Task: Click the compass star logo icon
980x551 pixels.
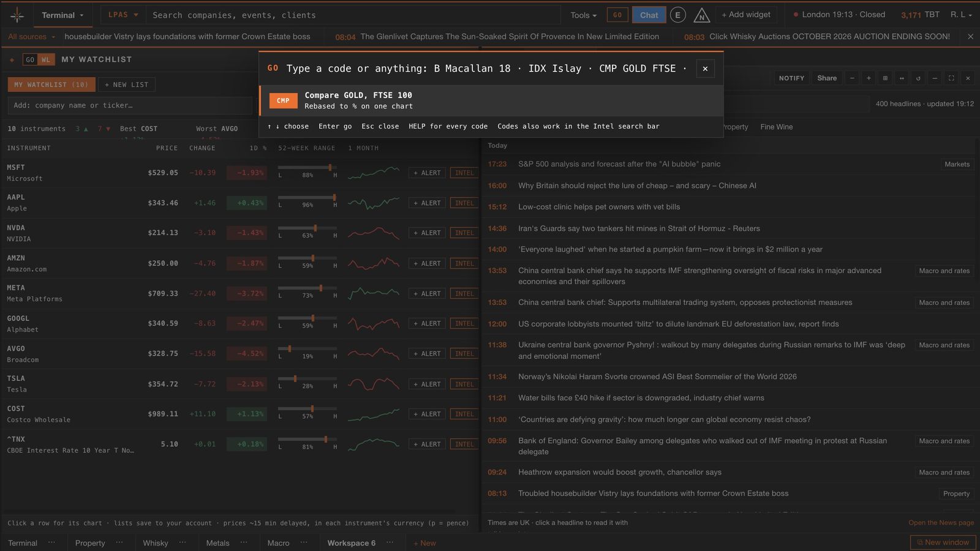Action: pyautogui.click(x=17, y=15)
